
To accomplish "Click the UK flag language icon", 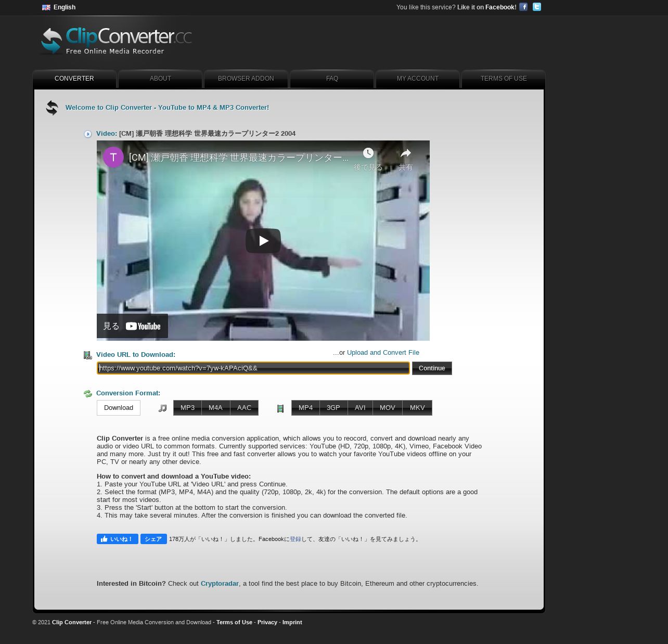I will 46,7.
